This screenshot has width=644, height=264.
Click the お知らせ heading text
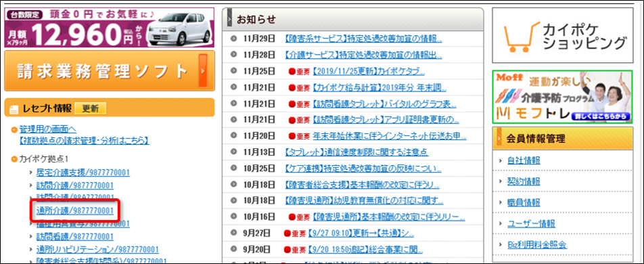[256, 19]
